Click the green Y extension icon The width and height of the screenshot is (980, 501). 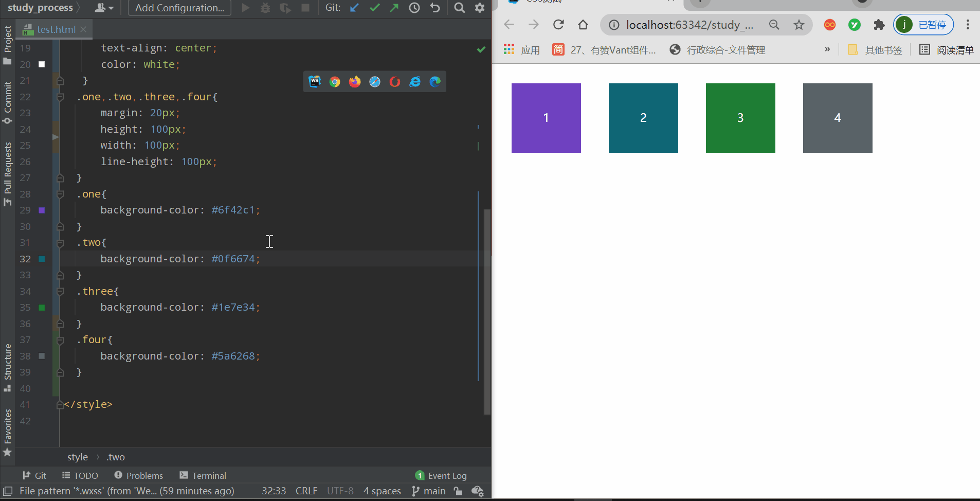[x=855, y=25]
